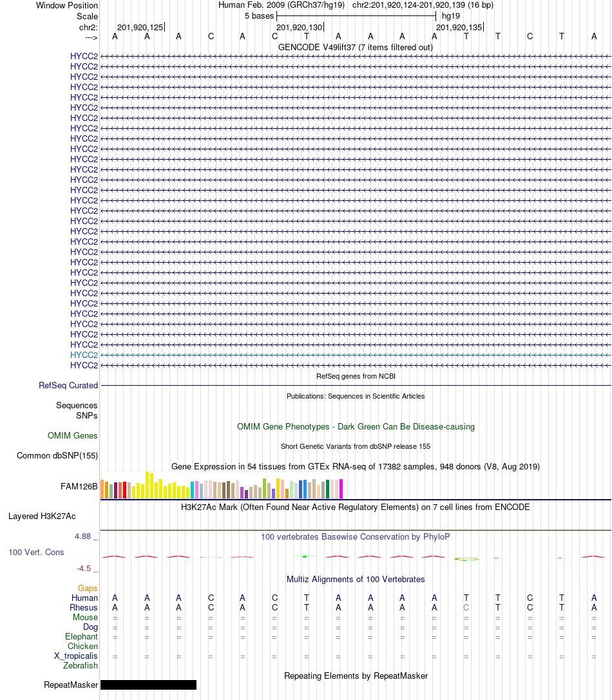The width and height of the screenshot is (612, 700).
Task: Click the X_tropicalis alignment row label
Action: click(x=76, y=656)
